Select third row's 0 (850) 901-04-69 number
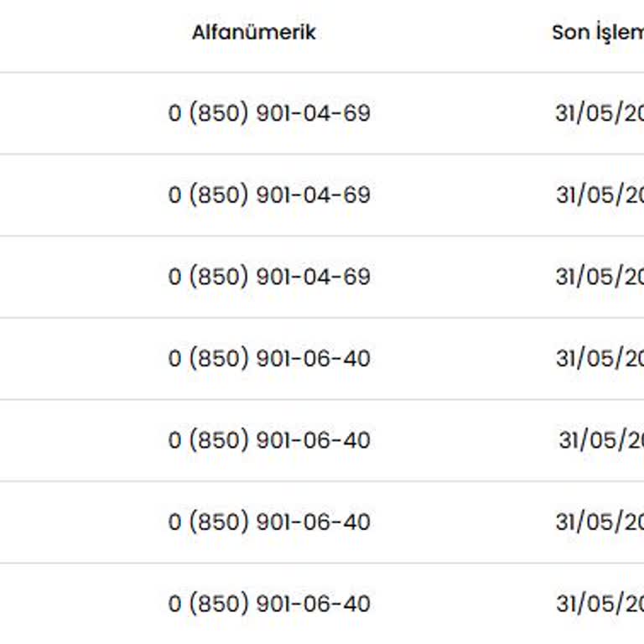 [269, 277]
